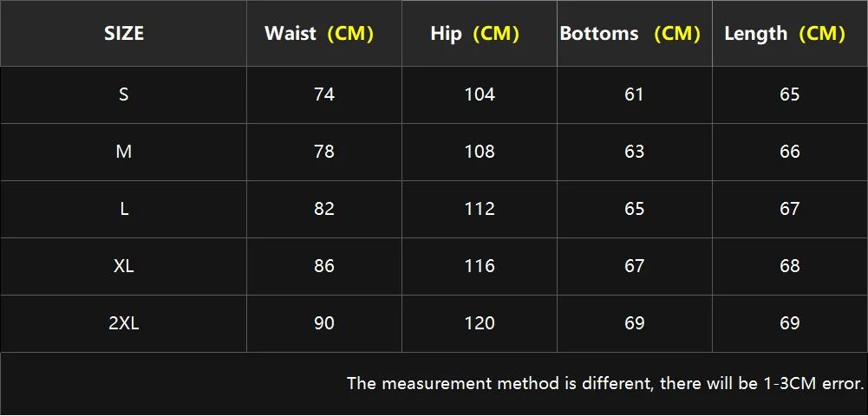Click the Bottoms (CM) column header

(630, 34)
